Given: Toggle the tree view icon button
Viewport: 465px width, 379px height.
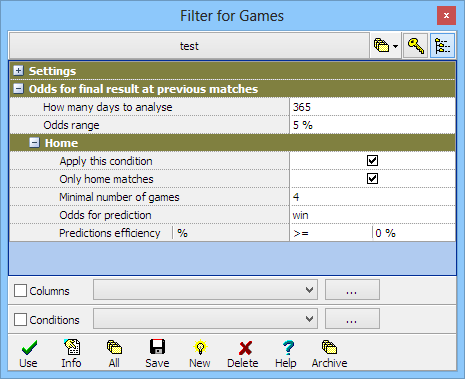Looking at the screenshot, I should (x=442, y=46).
